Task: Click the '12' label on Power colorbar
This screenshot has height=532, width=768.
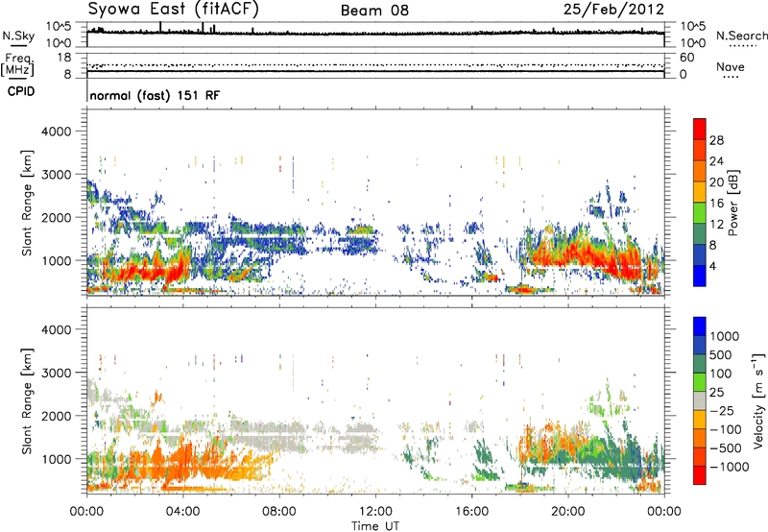Action: pyautogui.click(x=716, y=225)
